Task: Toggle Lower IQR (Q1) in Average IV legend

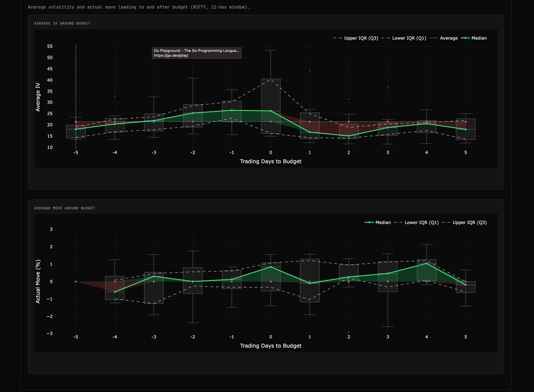Action: click(x=409, y=38)
